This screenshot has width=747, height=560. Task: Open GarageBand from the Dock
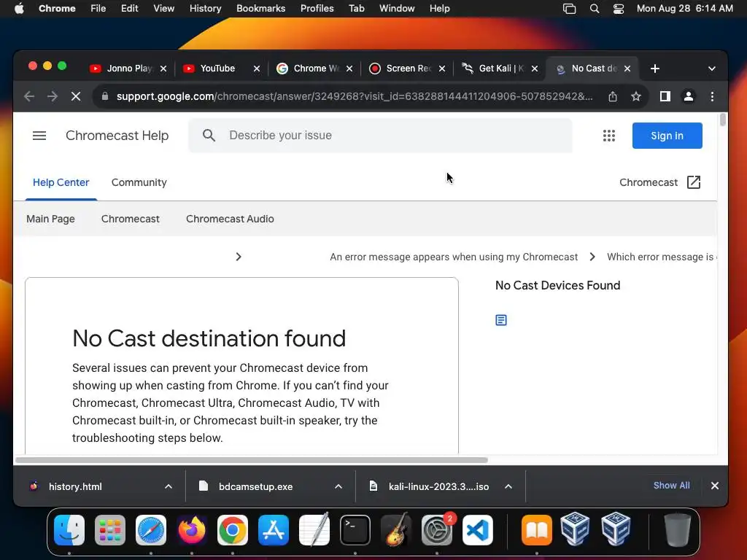(396, 530)
